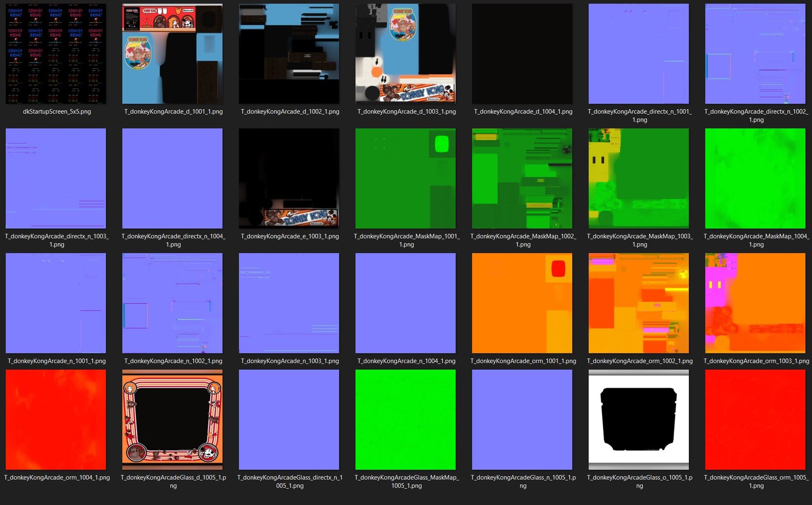Click file name T_donkeyKongArcade_d_1003_1.png
Image resolution: width=812 pixels, height=505 pixels.
point(406,111)
